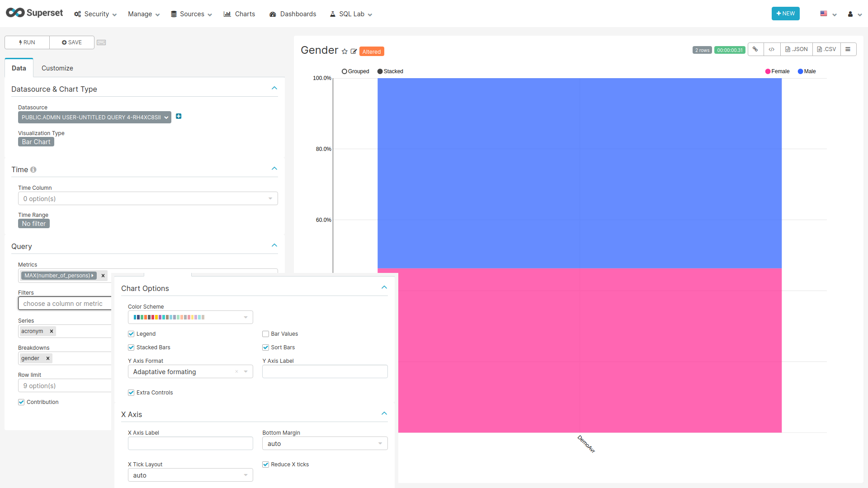Screen dimensions: 868x488
Task: Toggle the Stacked Bars checkbox
Action: tap(132, 347)
